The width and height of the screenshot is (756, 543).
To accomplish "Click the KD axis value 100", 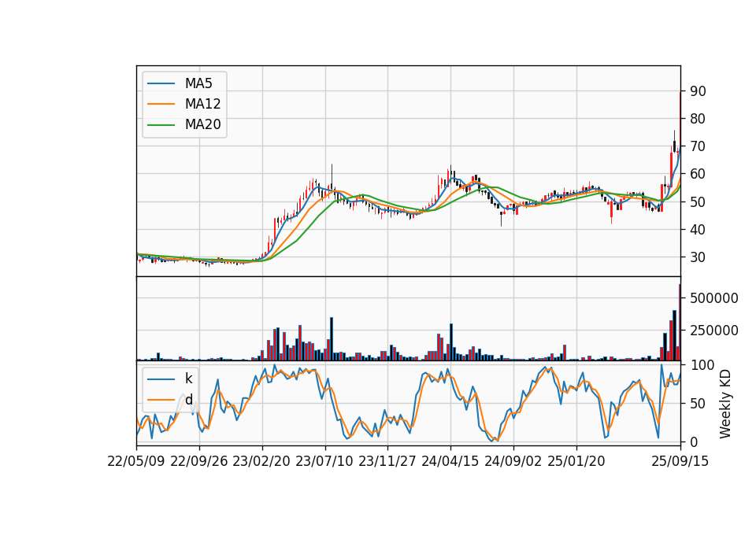I will (702, 365).
